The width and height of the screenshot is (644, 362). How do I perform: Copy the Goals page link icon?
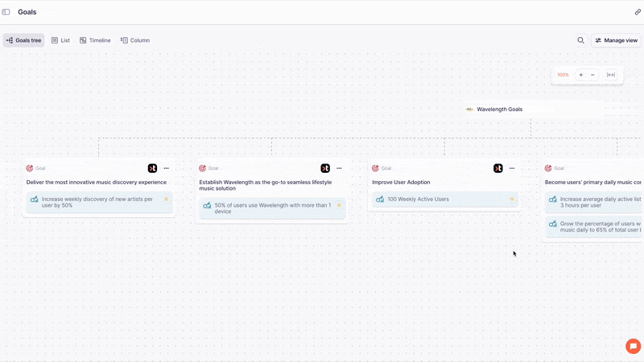click(638, 12)
